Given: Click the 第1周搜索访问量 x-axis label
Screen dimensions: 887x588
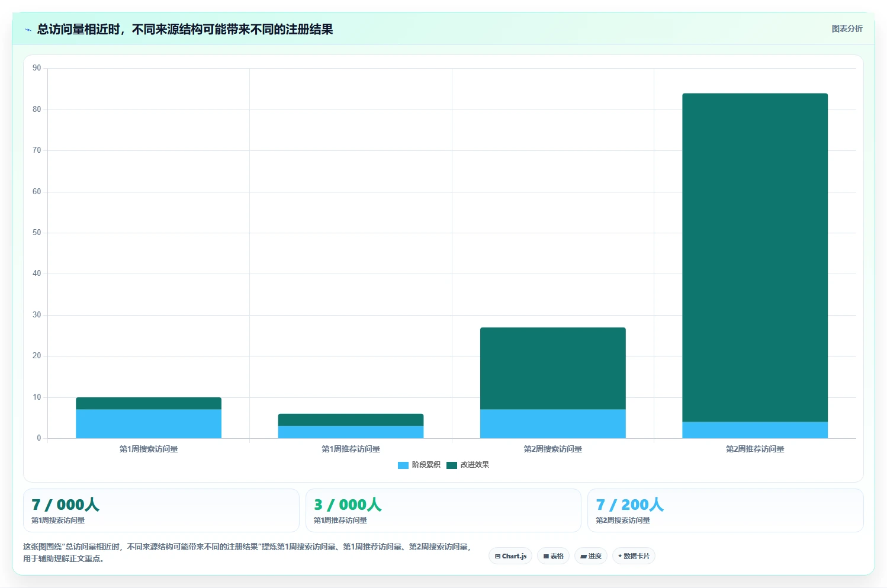Looking at the screenshot, I should click(x=149, y=449).
